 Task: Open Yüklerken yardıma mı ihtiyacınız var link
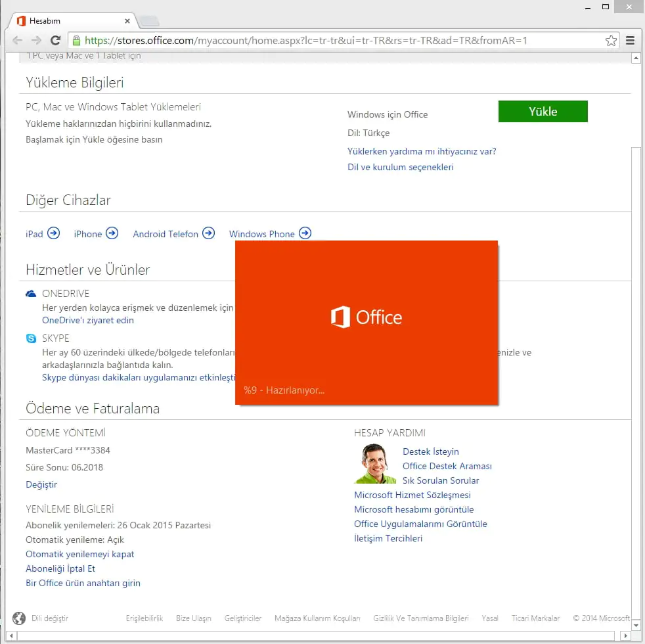[422, 151]
